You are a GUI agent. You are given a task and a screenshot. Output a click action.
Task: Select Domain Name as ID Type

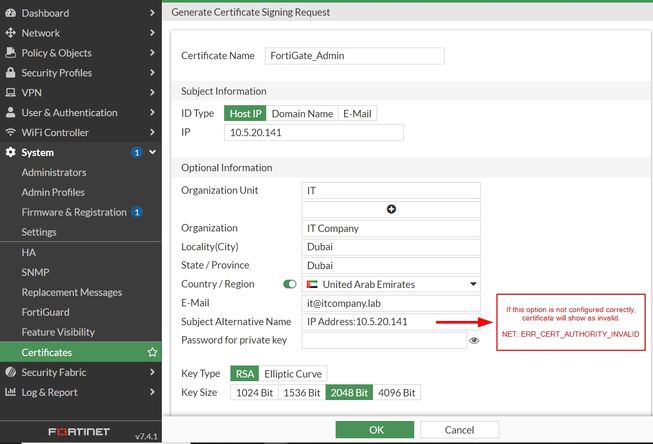pyautogui.click(x=302, y=114)
